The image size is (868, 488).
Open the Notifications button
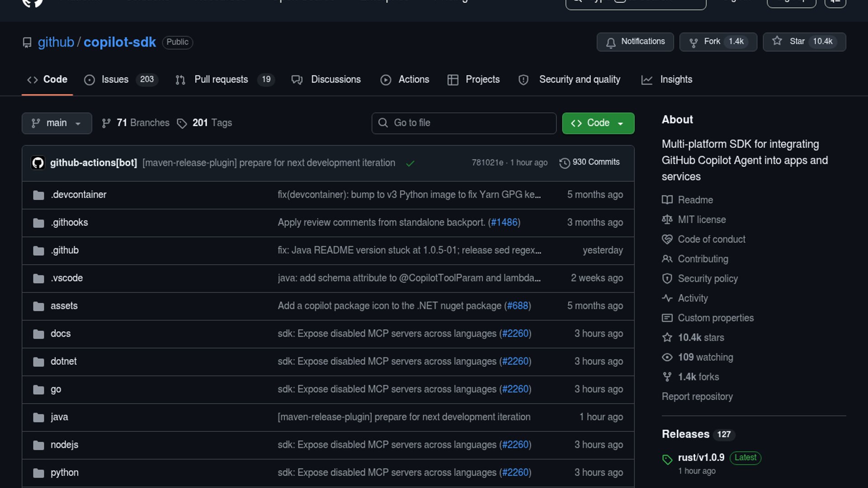click(635, 42)
